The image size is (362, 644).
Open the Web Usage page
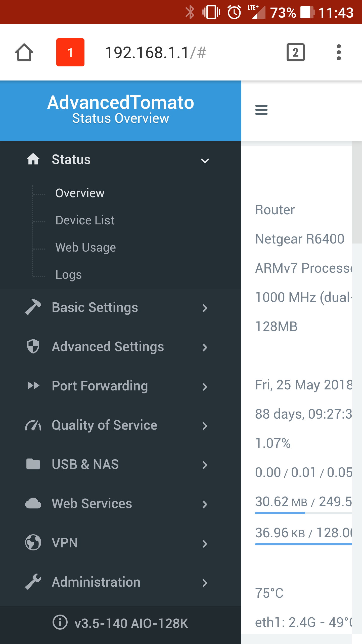click(86, 247)
